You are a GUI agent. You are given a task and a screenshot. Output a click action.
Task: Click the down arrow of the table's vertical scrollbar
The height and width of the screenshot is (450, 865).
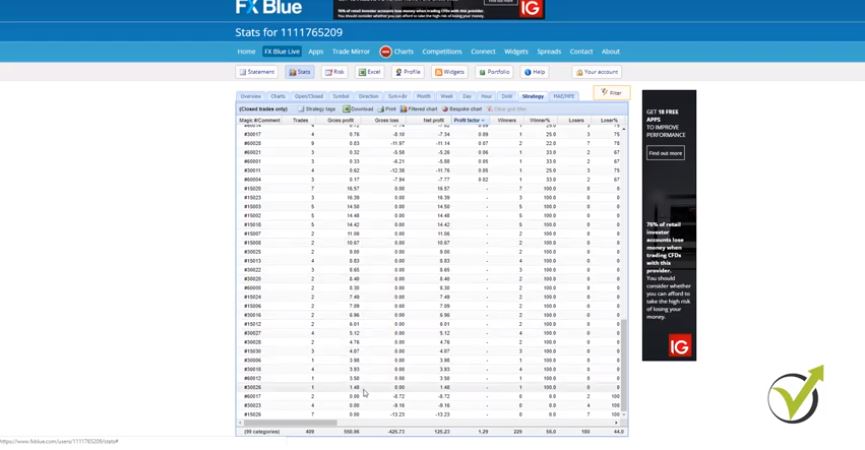coord(624,414)
